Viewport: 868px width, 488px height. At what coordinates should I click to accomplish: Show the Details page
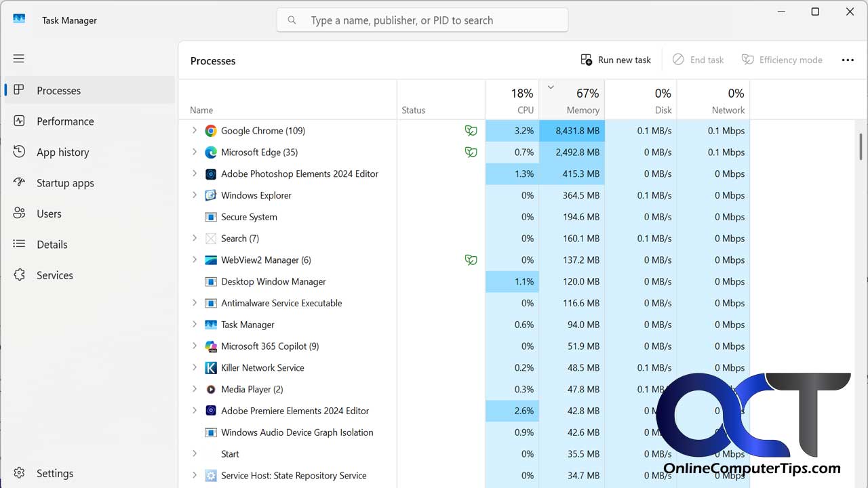(x=90, y=245)
